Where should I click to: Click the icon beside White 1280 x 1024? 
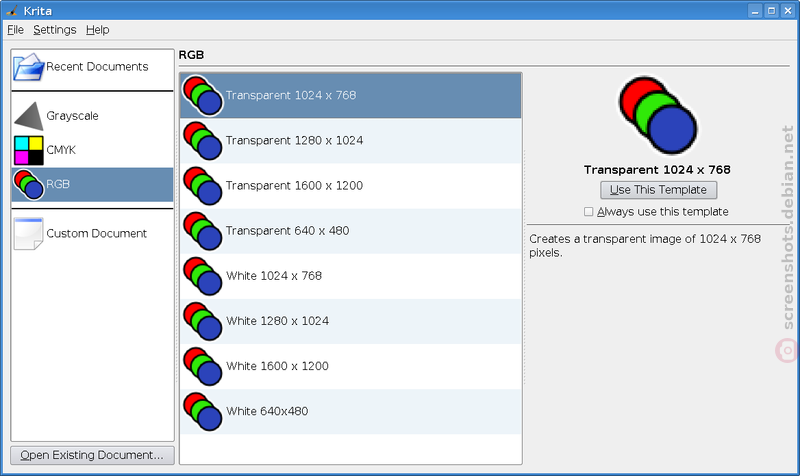click(203, 321)
